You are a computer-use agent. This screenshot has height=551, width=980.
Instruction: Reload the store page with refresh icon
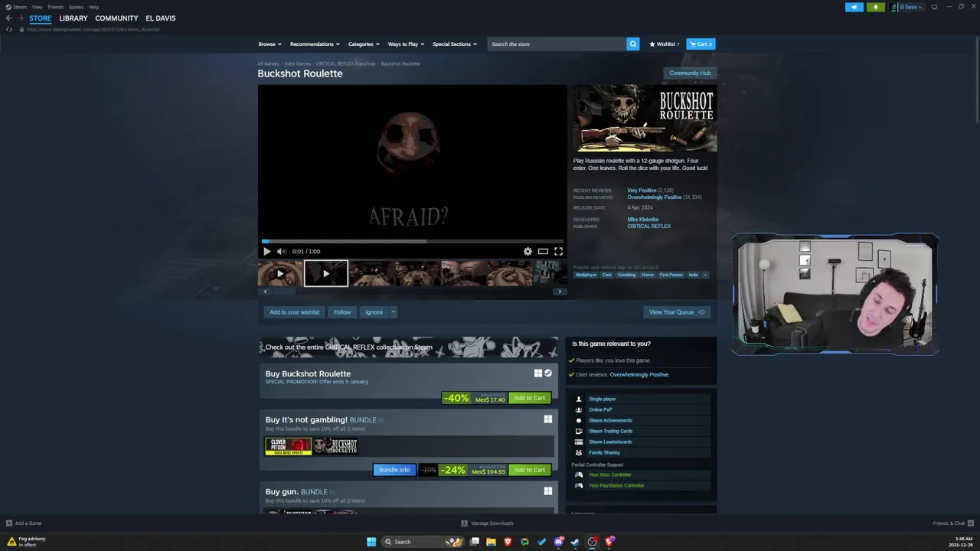point(9,29)
